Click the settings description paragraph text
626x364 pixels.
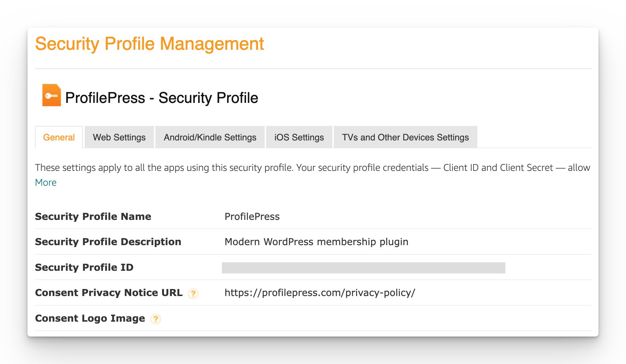(x=313, y=168)
